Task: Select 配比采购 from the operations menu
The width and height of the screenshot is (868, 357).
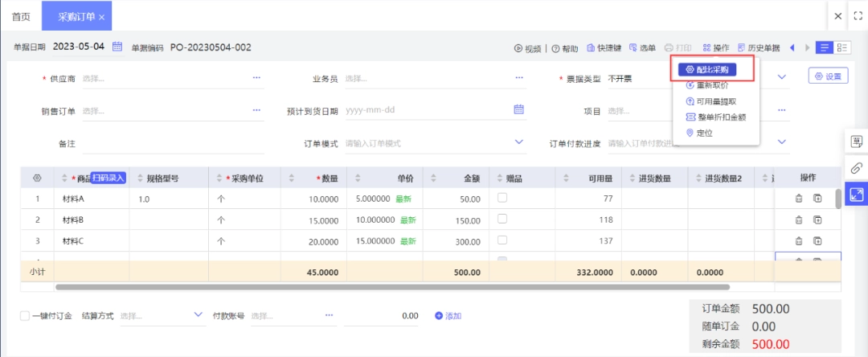Action: (x=707, y=69)
